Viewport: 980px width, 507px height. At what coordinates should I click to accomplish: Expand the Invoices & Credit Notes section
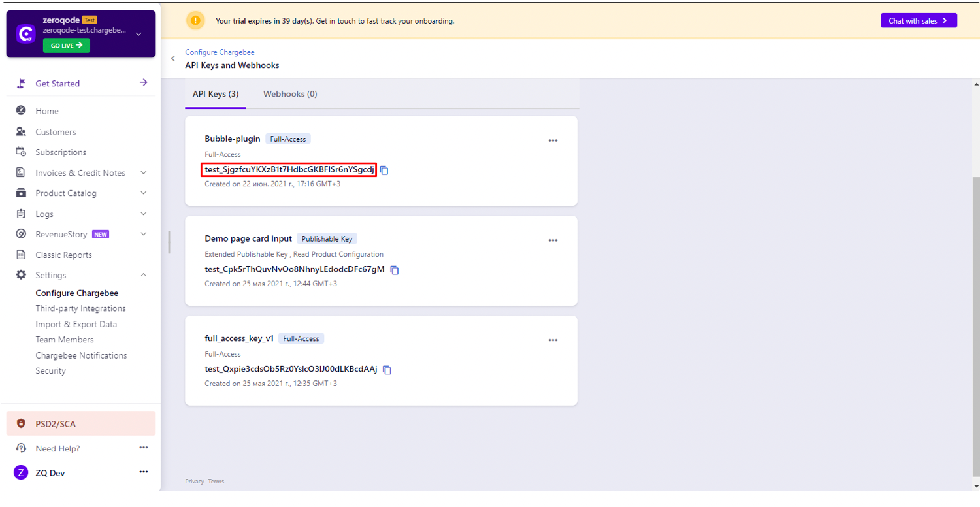(x=143, y=172)
